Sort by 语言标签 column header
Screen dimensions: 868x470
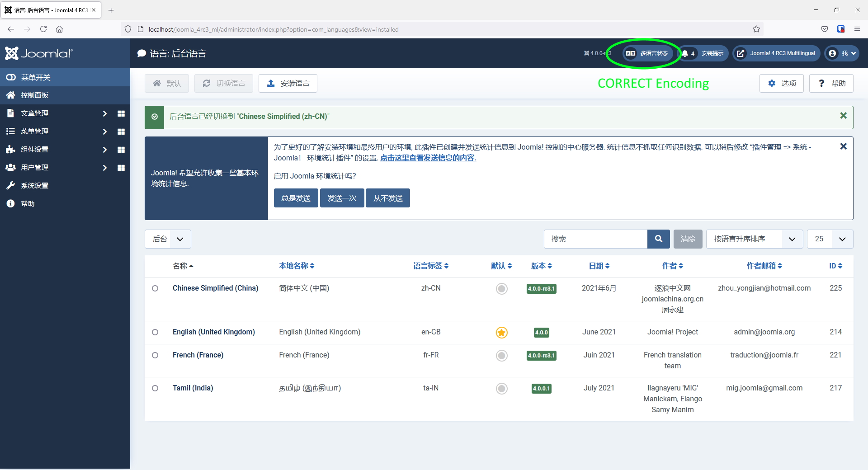coord(431,266)
